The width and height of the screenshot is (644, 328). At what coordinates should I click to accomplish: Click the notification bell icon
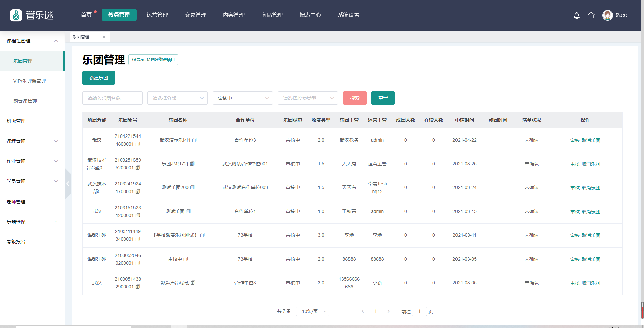(577, 15)
